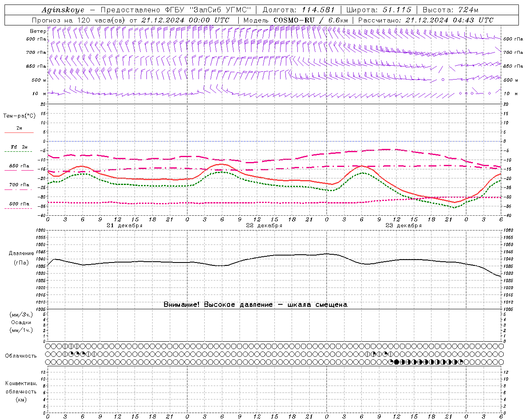
Task: Click the forecast length text Прогноз на 120 часа(ов)
Action: pos(79,20)
